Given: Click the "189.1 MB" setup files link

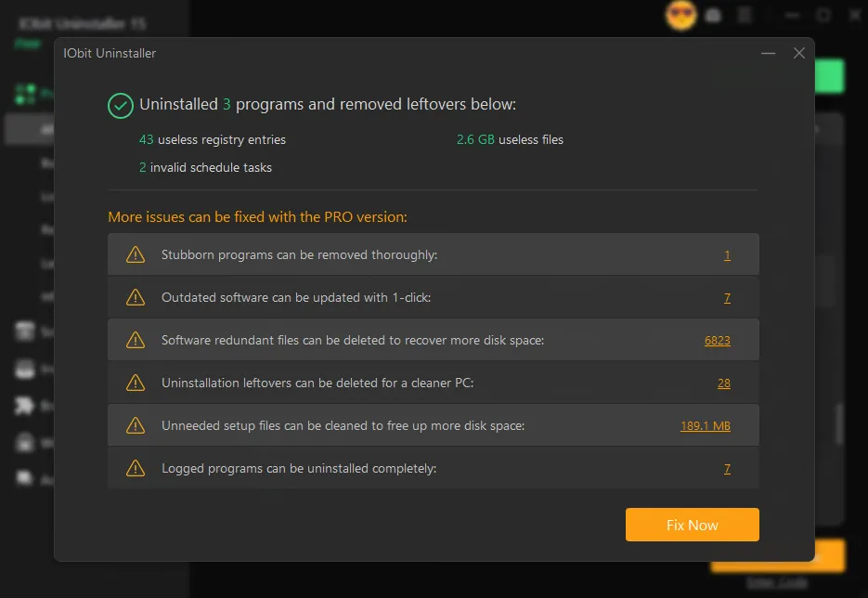Looking at the screenshot, I should pos(706,425).
